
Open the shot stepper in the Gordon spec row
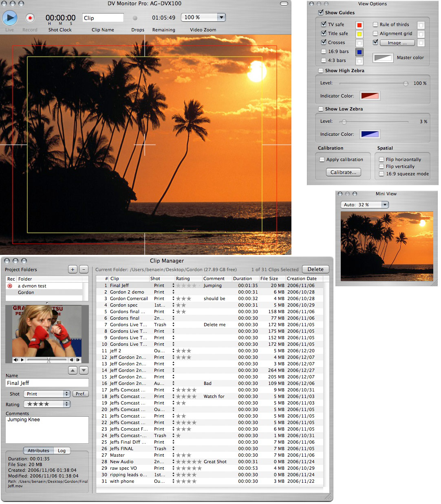[173, 305]
